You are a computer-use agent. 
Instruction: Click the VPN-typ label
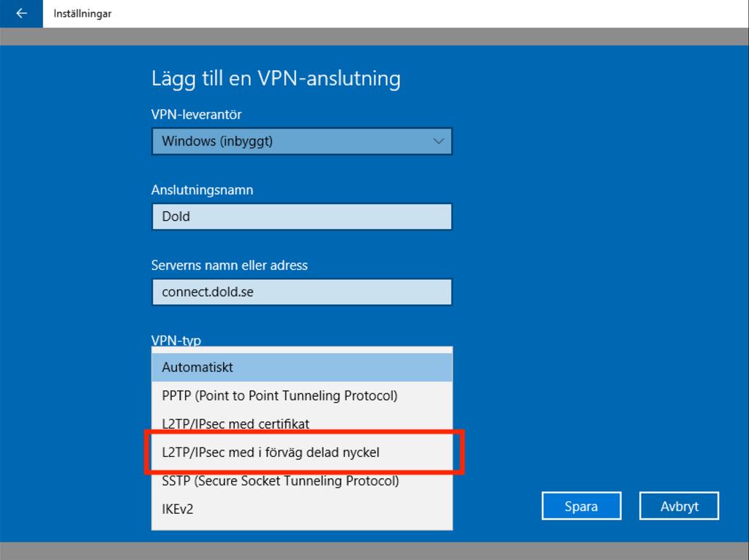pyautogui.click(x=176, y=341)
